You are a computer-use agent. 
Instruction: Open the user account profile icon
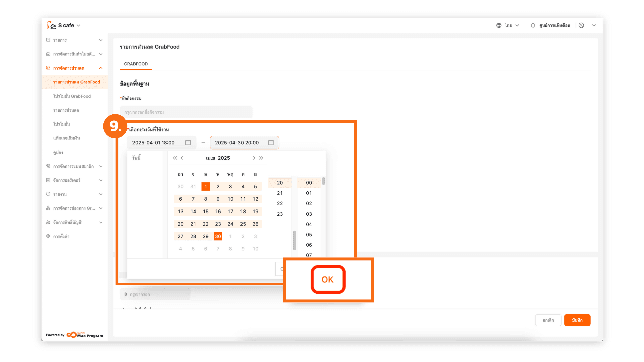[x=581, y=25]
